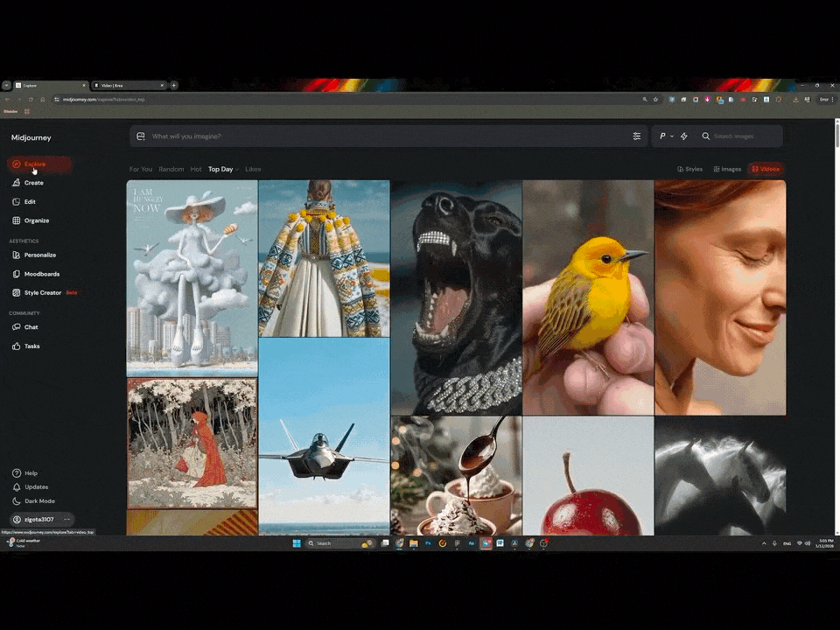Open the community Chat
The height and width of the screenshot is (630, 840).
pyautogui.click(x=25, y=326)
